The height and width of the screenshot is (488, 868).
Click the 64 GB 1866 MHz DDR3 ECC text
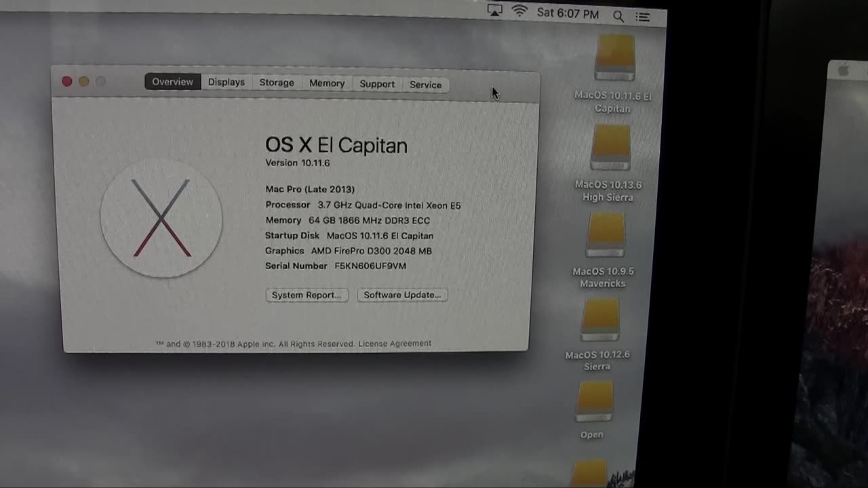pyautogui.click(x=369, y=220)
